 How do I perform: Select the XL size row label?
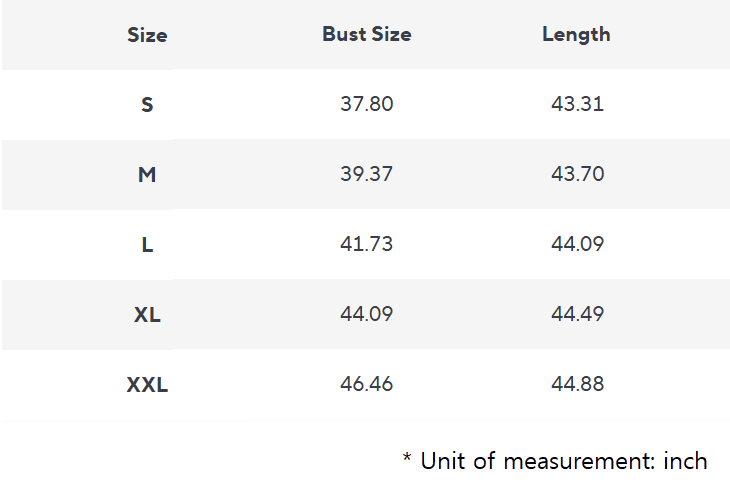pos(147,314)
